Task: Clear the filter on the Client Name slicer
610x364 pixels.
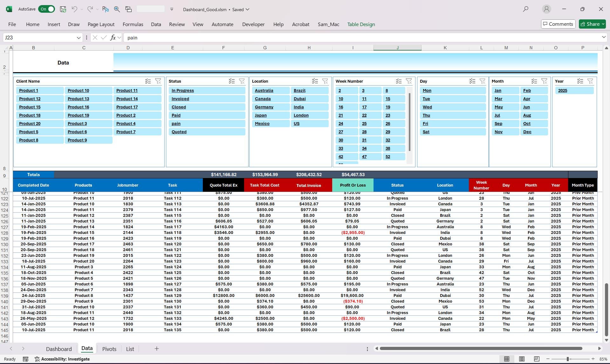Action: tap(158, 81)
